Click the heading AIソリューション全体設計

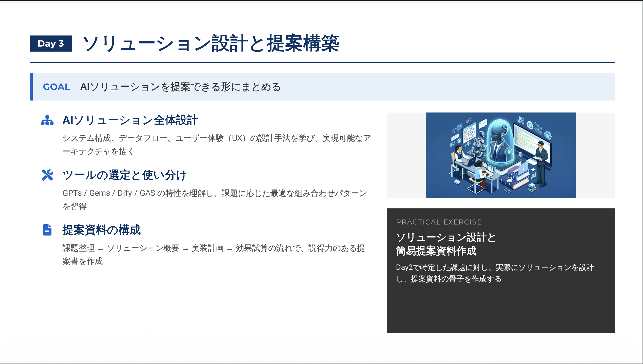[x=130, y=120]
